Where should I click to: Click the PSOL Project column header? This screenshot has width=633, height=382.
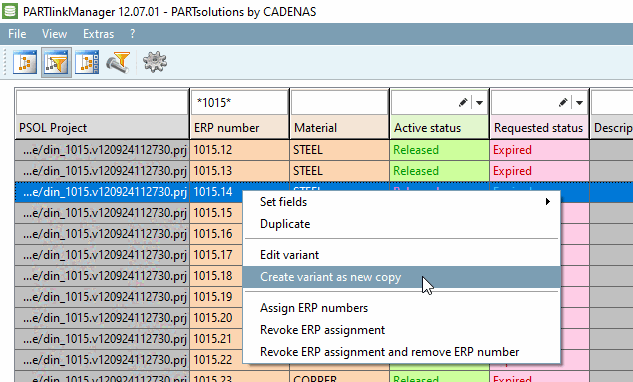coord(102,128)
